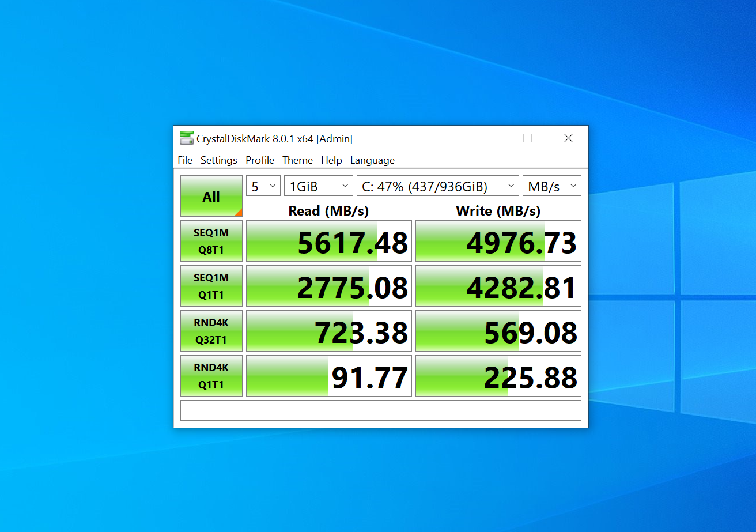Open the test count dropdown showing 5
The height and width of the screenshot is (532, 756).
[x=263, y=186]
